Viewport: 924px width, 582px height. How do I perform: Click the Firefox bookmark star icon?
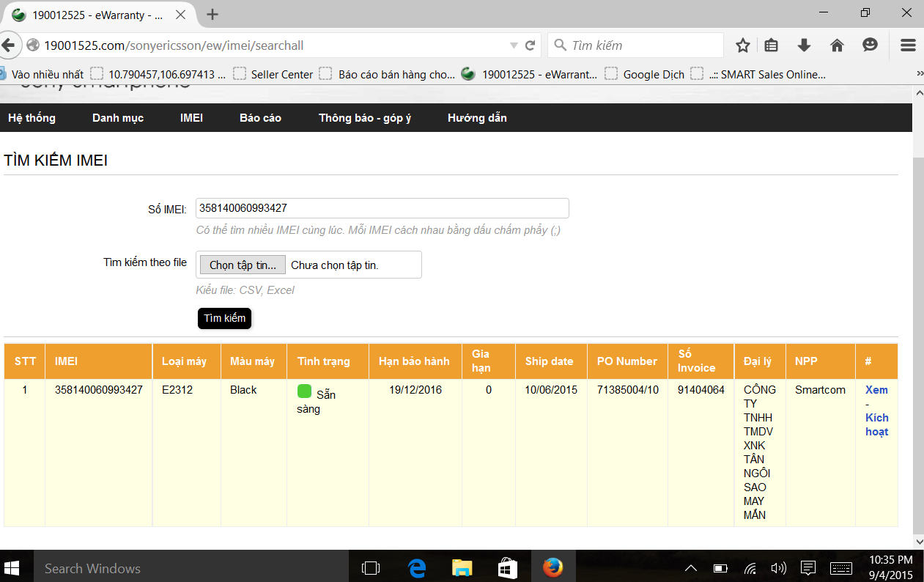742,45
